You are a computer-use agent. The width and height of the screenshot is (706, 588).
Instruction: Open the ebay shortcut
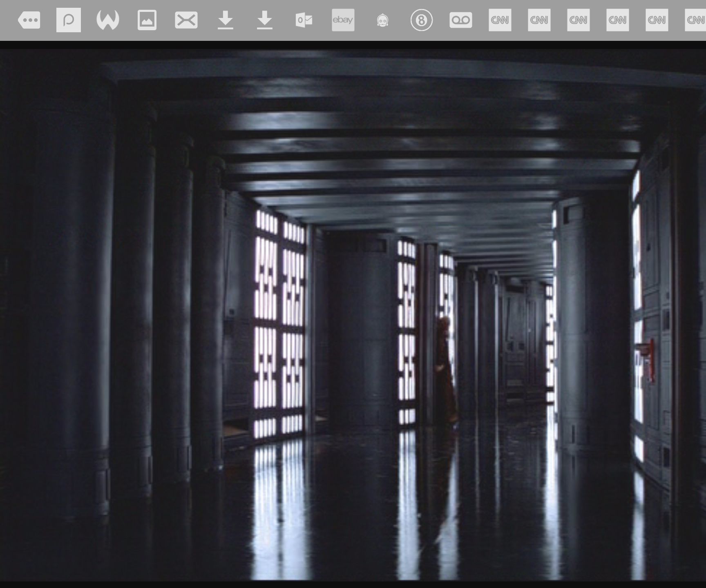tap(343, 20)
